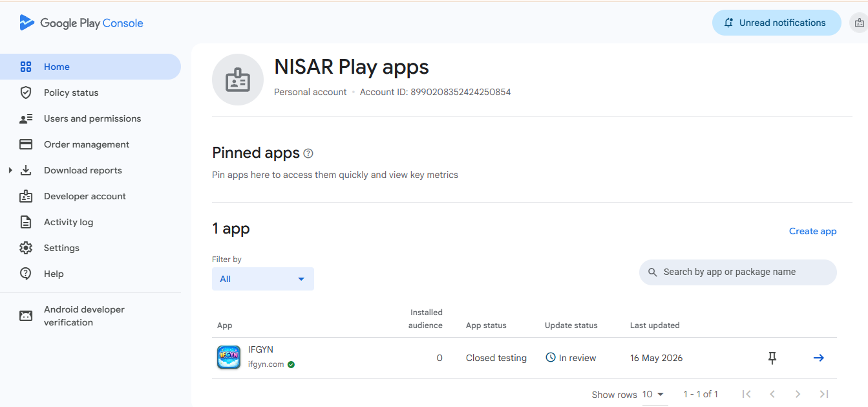Image resolution: width=868 pixels, height=407 pixels.
Task: Click the Home grid icon
Action: (x=26, y=67)
